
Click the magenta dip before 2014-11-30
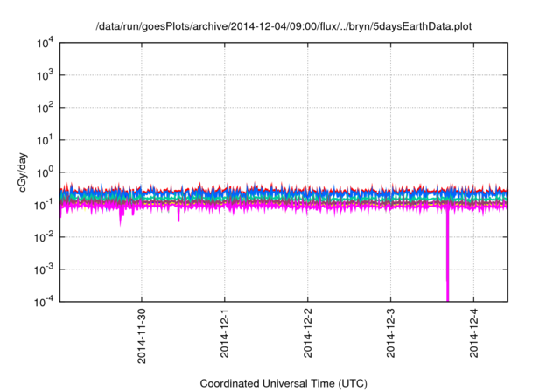coord(121,217)
